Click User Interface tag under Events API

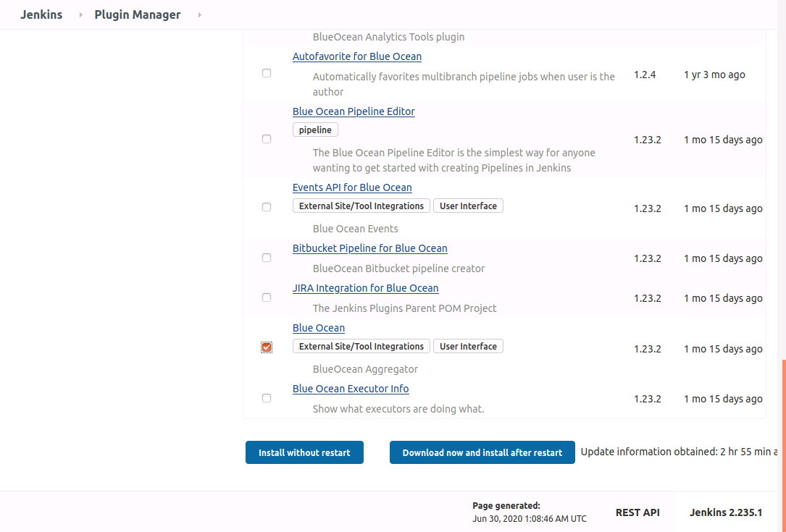pyautogui.click(x=468, y=206)
